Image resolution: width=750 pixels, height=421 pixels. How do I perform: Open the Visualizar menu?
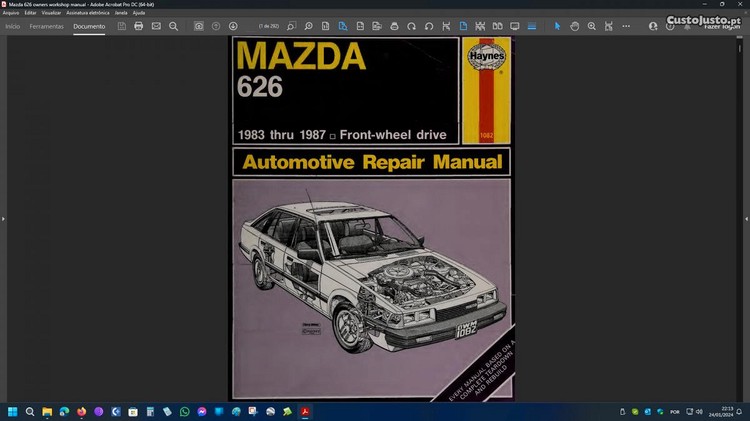point(51,12)
